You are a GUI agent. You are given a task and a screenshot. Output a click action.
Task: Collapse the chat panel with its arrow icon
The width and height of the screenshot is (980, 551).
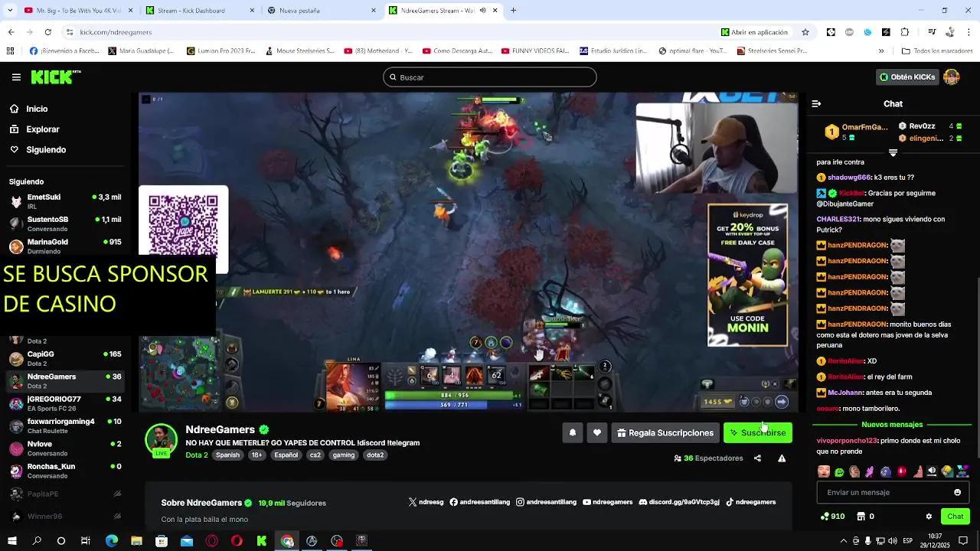(815, 103)
